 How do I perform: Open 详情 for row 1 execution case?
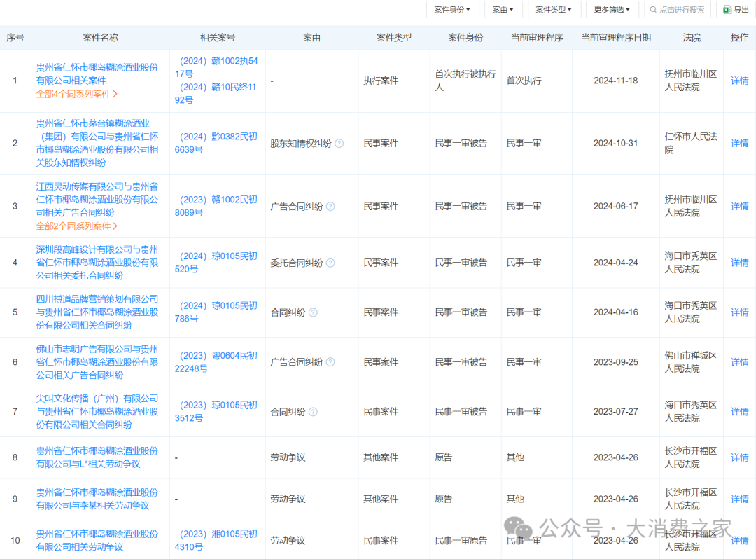click(x=740, y=81)
